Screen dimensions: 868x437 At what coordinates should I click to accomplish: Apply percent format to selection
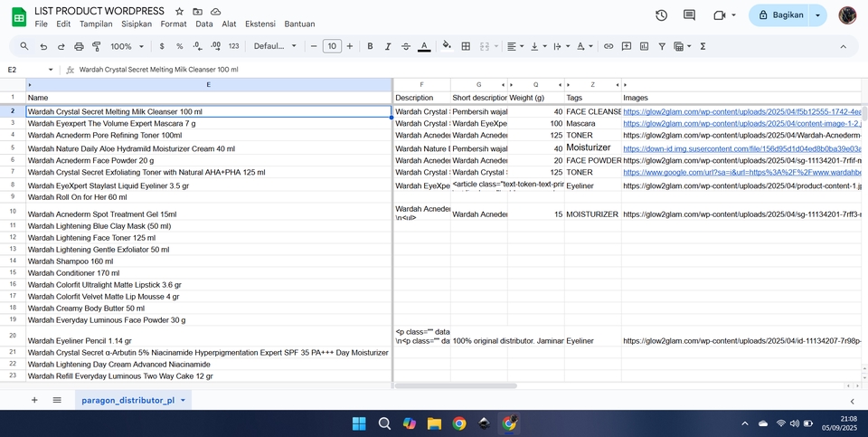point(179,46)
